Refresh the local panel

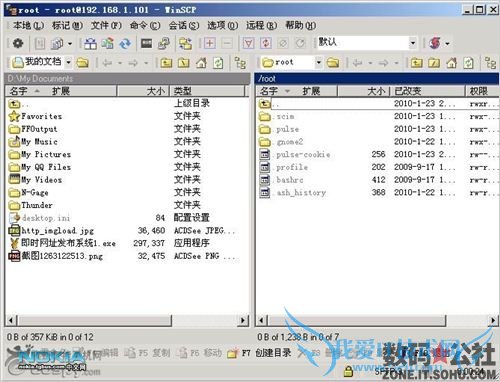(x=218, y=62)
